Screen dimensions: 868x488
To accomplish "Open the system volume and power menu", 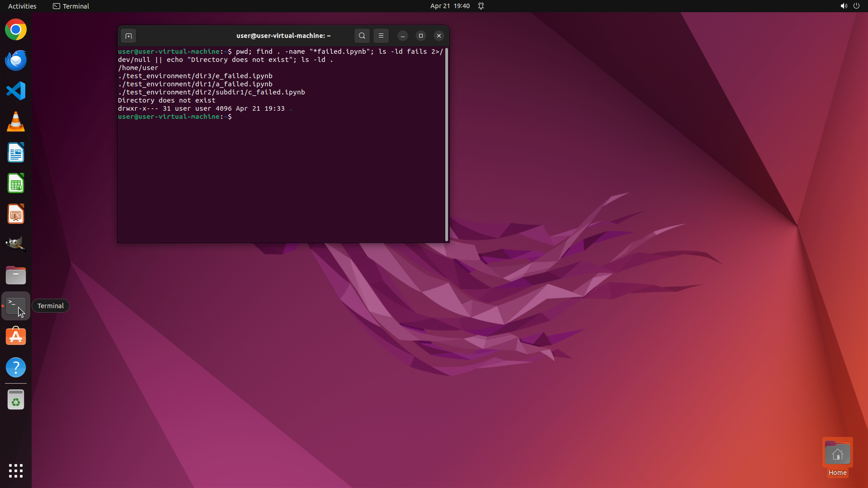I will (x=849, y=6).
